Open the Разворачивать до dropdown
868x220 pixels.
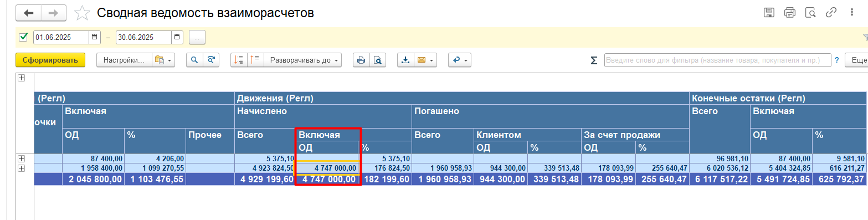(x=302, y=60)
